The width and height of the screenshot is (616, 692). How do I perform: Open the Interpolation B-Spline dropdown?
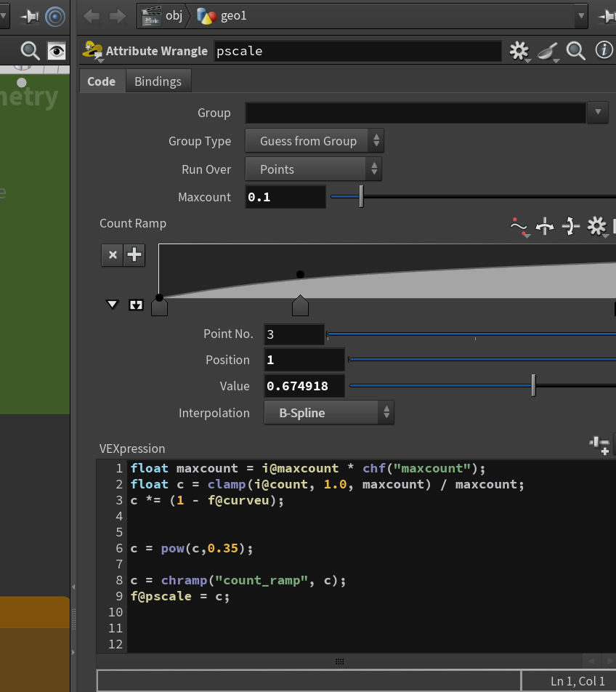coord(329,413)
